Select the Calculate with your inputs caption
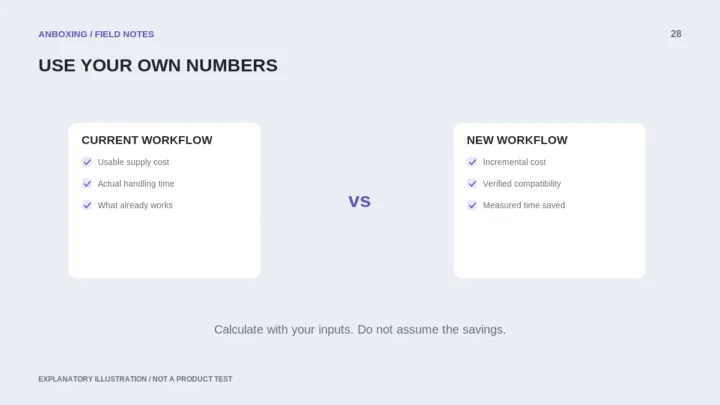The height and width of the screenshot is (405, 720). [360, 330]
